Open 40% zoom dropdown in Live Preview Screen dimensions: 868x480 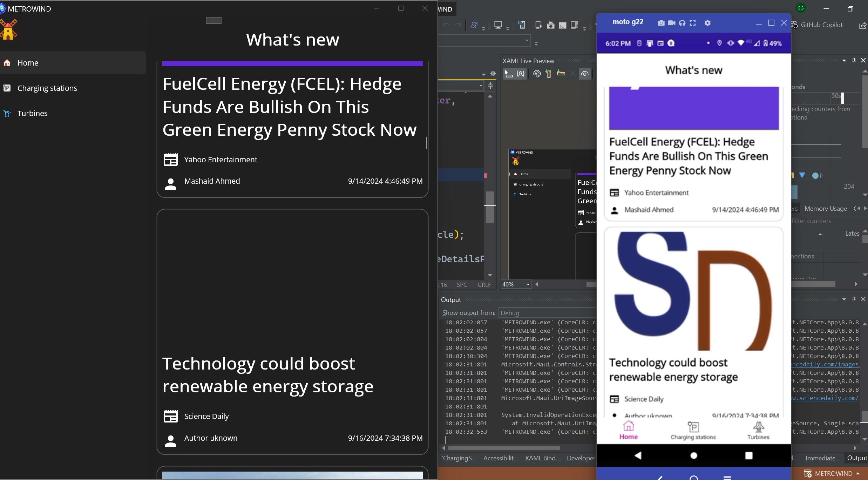point(516,284)
